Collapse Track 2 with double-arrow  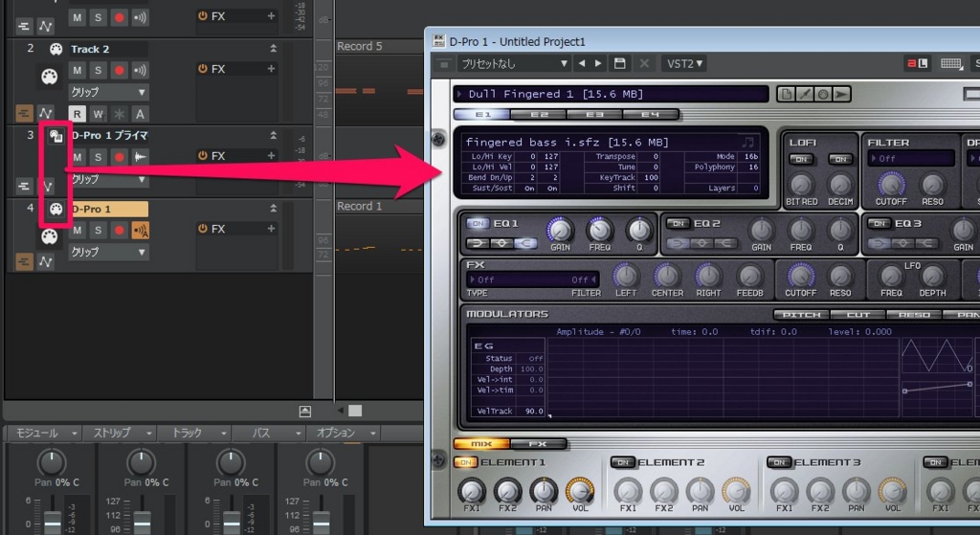click(x=273, y=48)
